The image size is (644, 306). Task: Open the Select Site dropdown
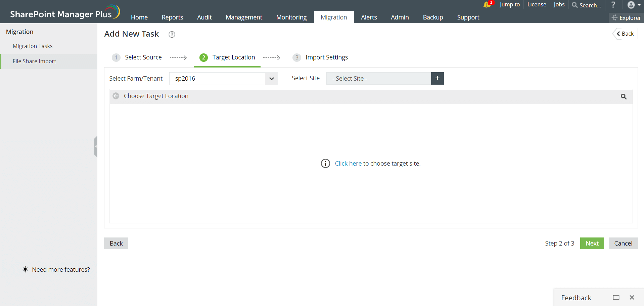pos(378,78)
